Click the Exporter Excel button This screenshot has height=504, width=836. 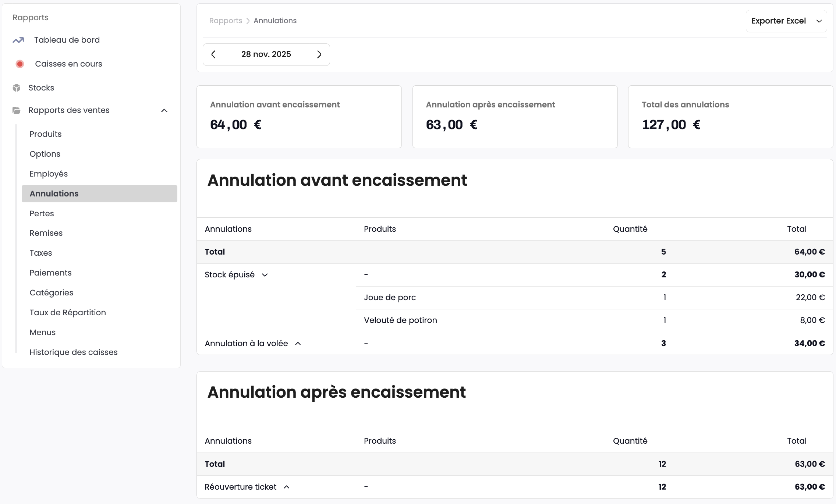click(x=779, y=21)
